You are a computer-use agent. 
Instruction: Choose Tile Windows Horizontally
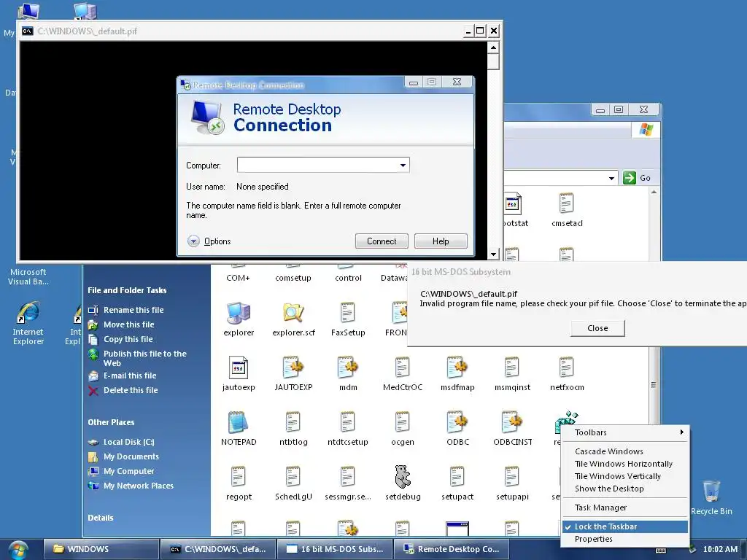(625, 463)
